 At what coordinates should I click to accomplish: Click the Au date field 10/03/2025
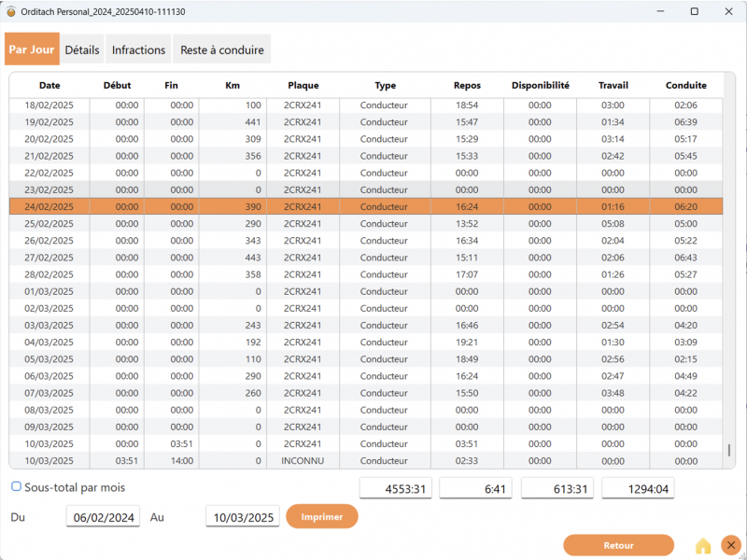pos(243,517)
